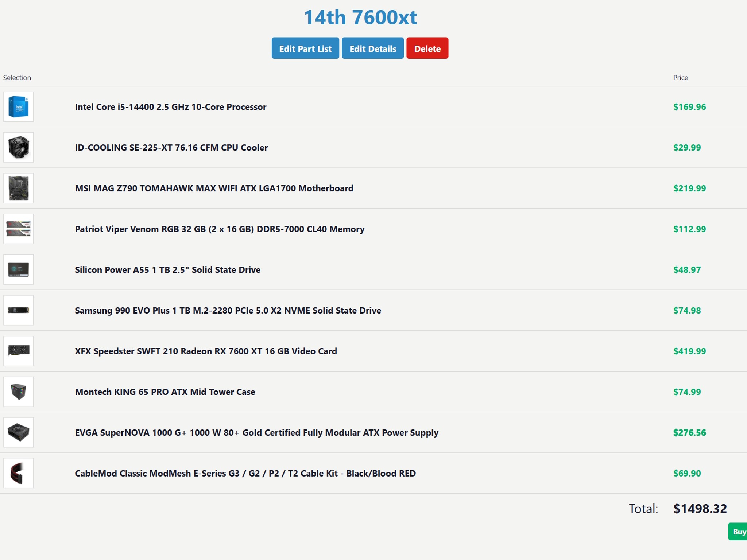Open the XFX Speedster RX 7600 XT link
The width and height of the screenshot is (747, 560).
tap(206, 351)
